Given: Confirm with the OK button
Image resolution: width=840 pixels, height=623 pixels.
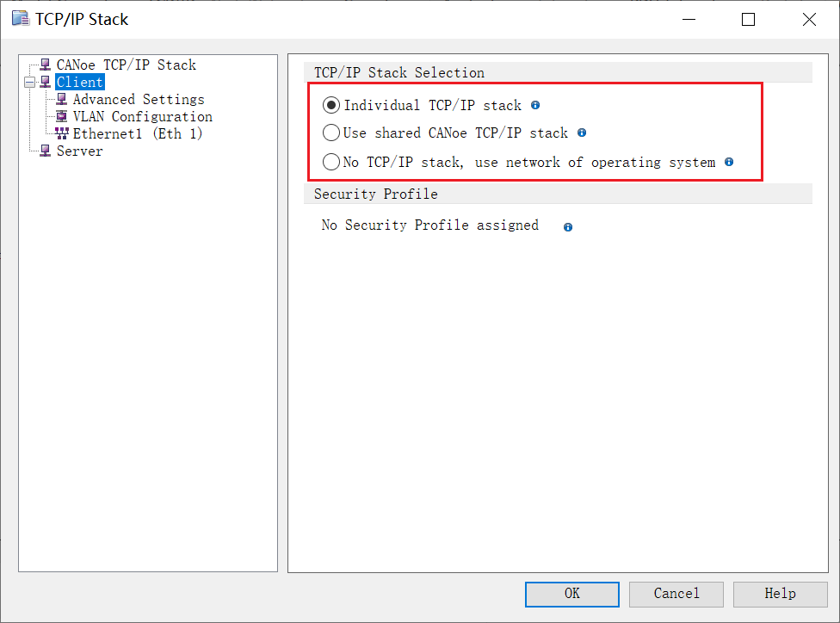Looking at the screenshot, I should click(572, 594).
